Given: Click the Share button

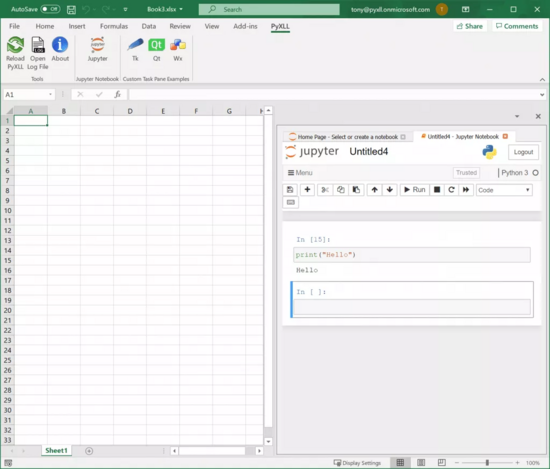Looking at the screenshot, I should (470, 26).
